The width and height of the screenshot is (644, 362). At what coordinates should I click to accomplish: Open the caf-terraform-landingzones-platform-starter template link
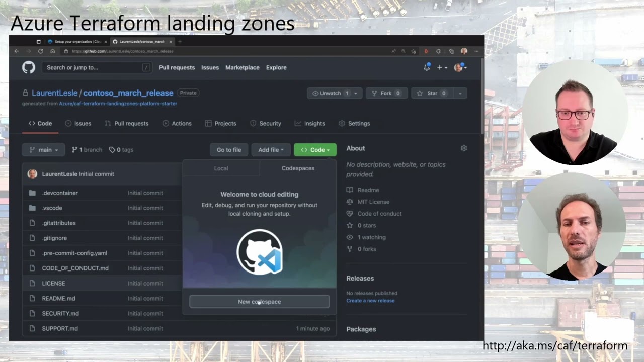(118, 104)
